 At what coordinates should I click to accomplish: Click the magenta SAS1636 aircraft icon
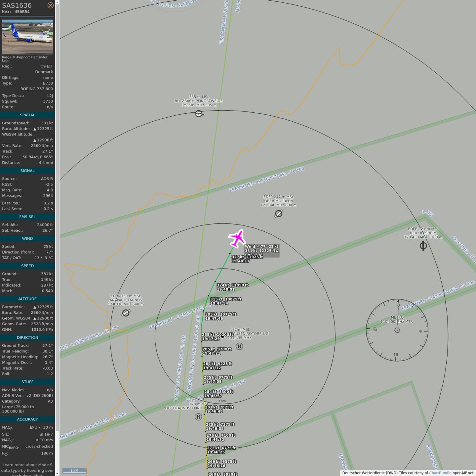tap(237, 238)
